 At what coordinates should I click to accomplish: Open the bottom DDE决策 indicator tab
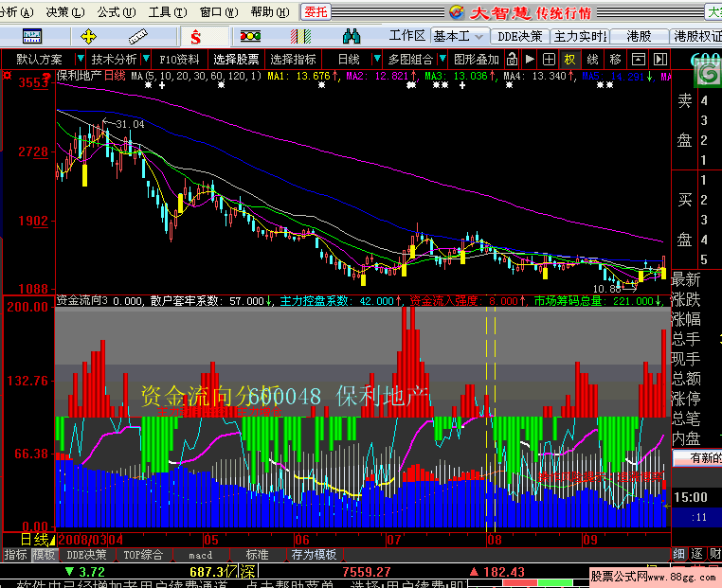point(86,555)
